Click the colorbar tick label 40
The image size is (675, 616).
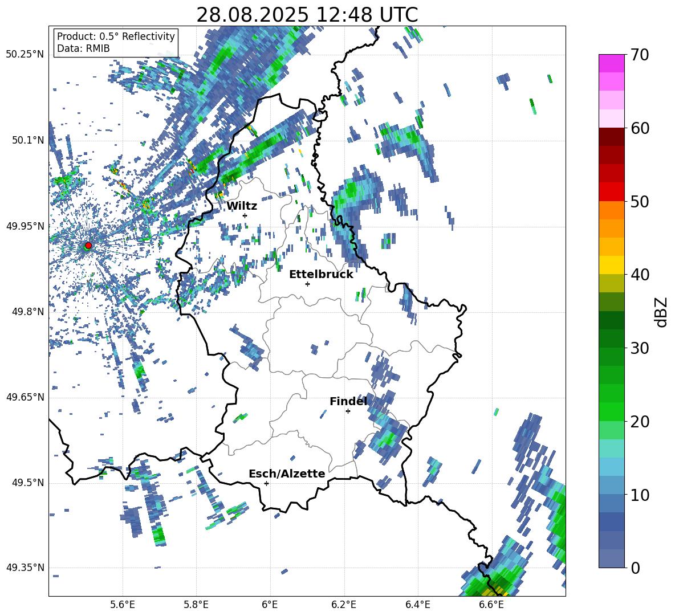coord(640,275)
